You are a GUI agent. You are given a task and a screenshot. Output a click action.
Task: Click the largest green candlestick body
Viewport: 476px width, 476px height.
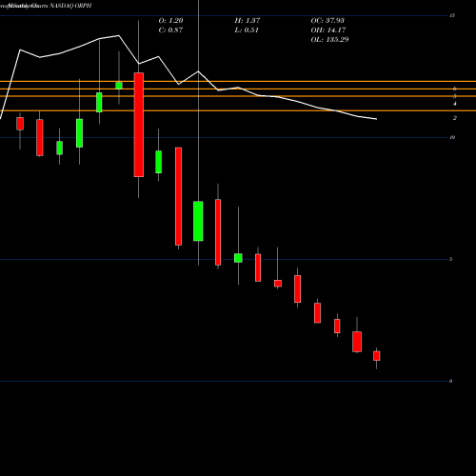[198, 221]
